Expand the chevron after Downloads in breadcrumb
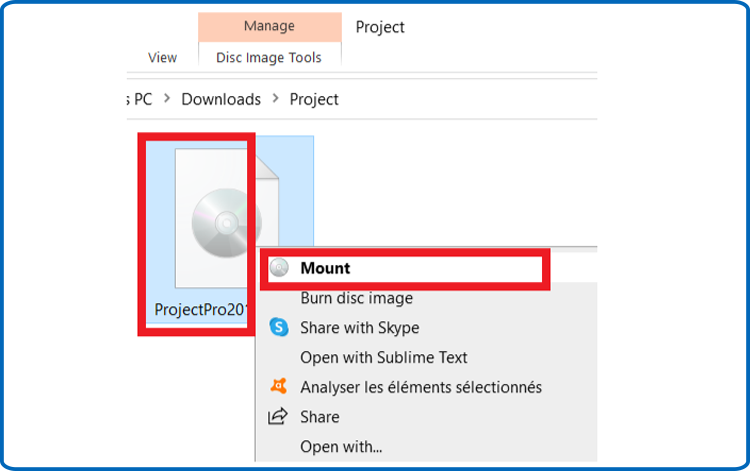 [276, 99]
